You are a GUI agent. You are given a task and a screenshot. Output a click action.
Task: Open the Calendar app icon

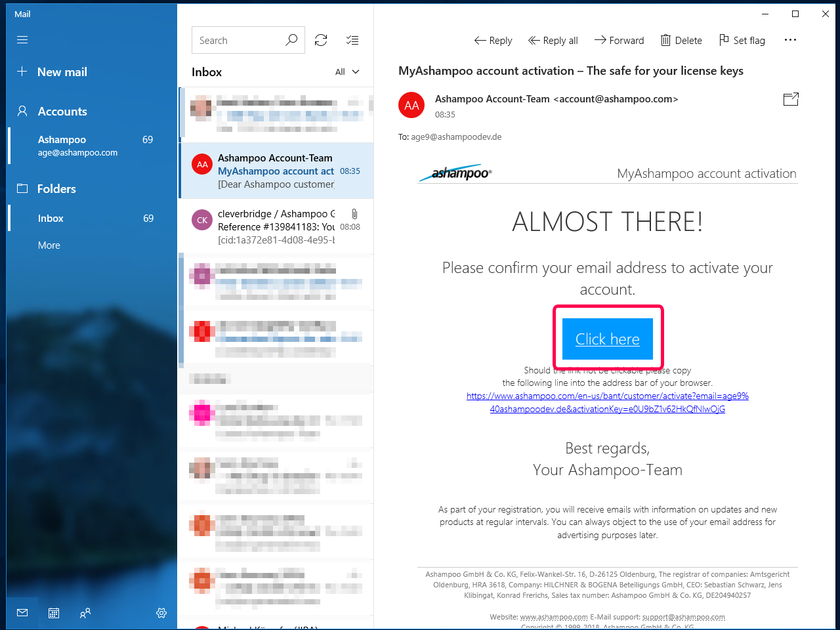(54, 613)
